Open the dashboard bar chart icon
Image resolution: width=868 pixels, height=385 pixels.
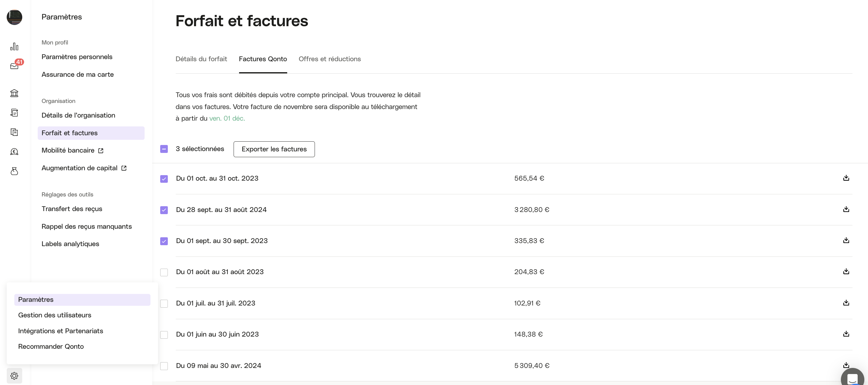[x=14, y=47]
